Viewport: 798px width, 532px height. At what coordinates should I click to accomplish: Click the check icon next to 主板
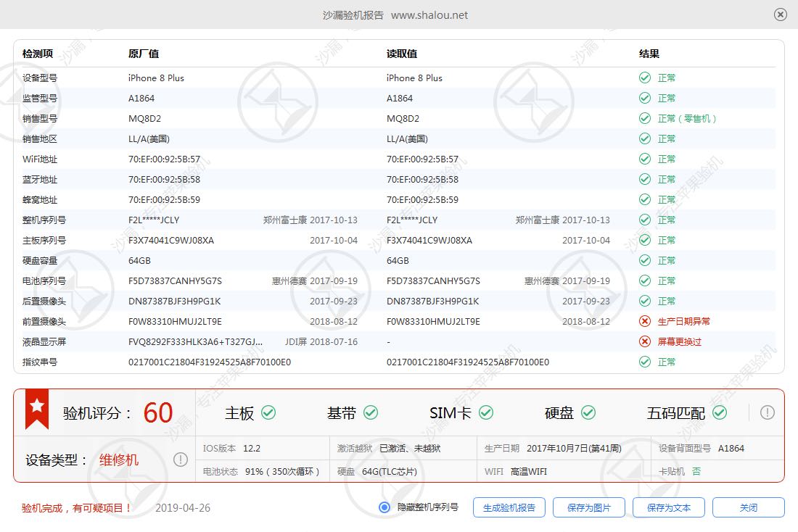click(268, 412)
